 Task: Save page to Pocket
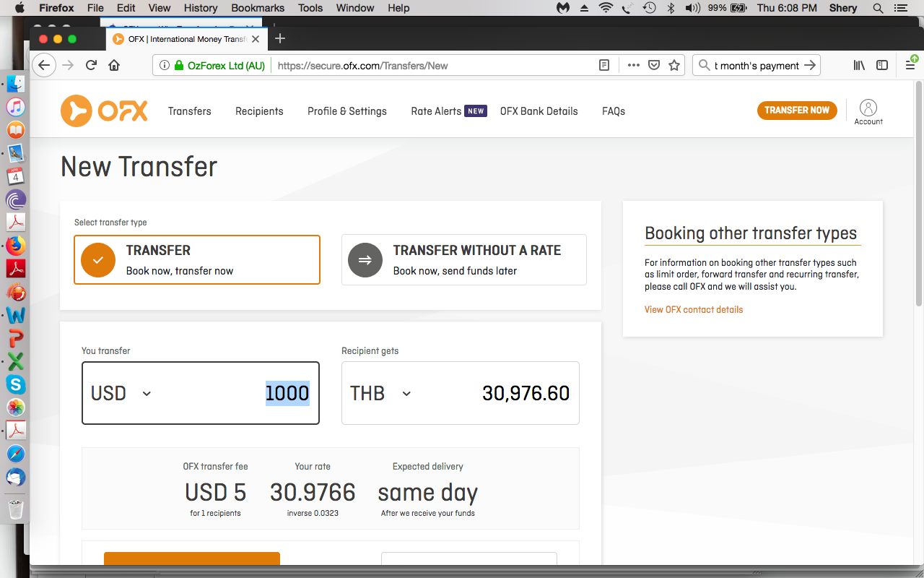click(x=654, y=65)
